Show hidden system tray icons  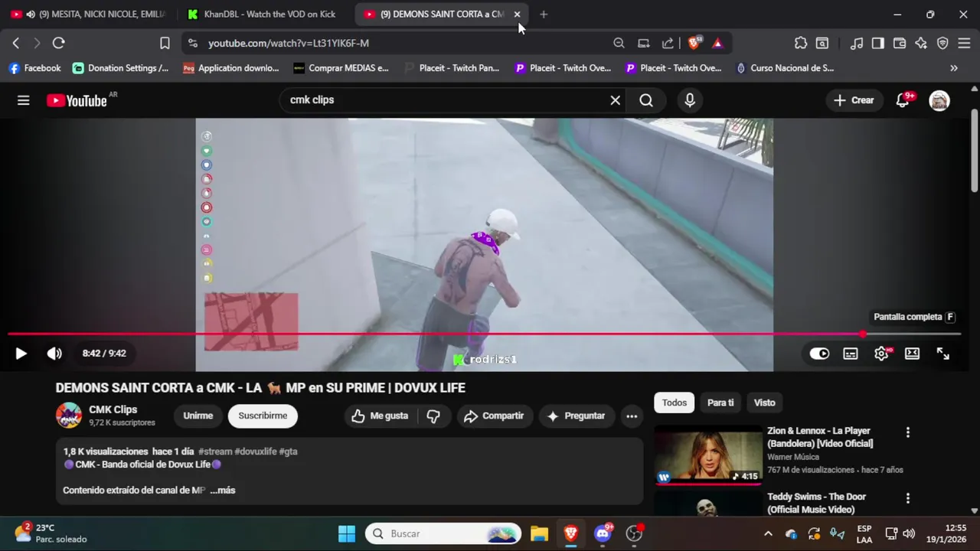tap(768, 533)
